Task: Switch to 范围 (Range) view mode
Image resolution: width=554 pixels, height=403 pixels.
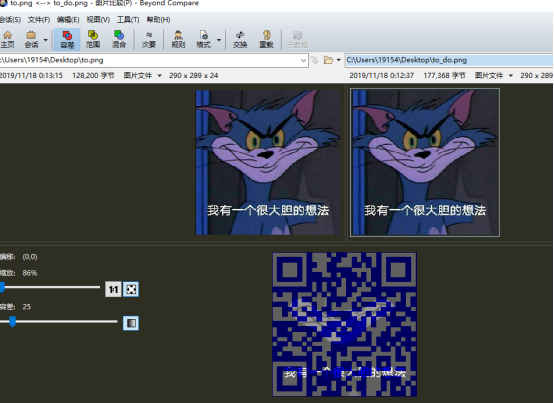Action: [x=93, y=39]
